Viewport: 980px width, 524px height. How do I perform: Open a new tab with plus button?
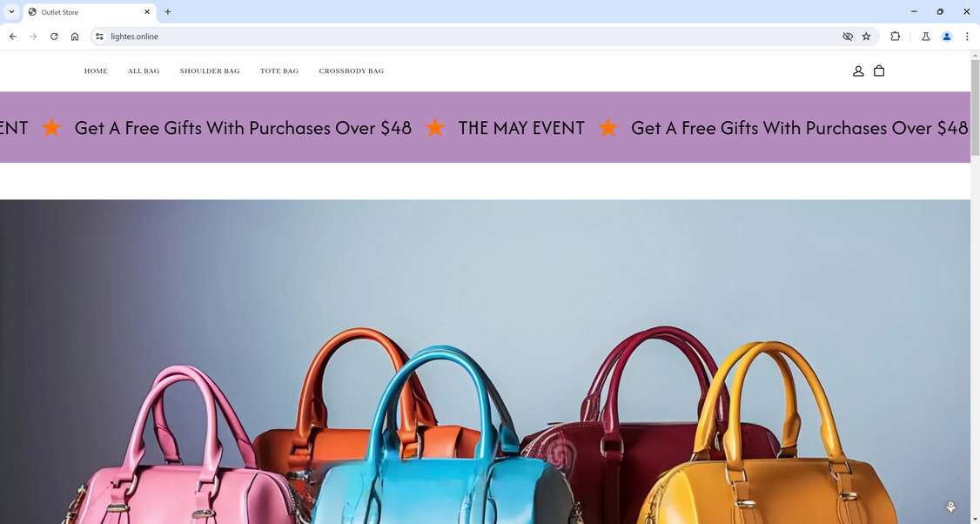coord(167,11)
